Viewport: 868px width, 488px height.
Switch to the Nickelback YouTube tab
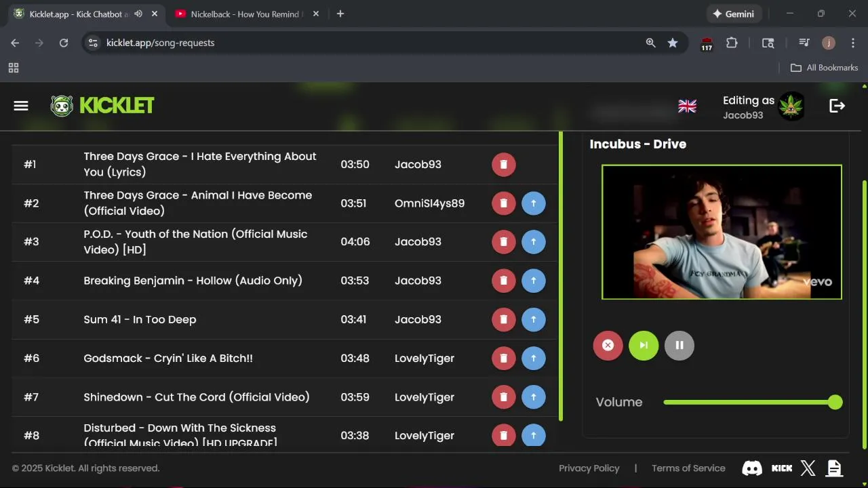coord(244,14)
